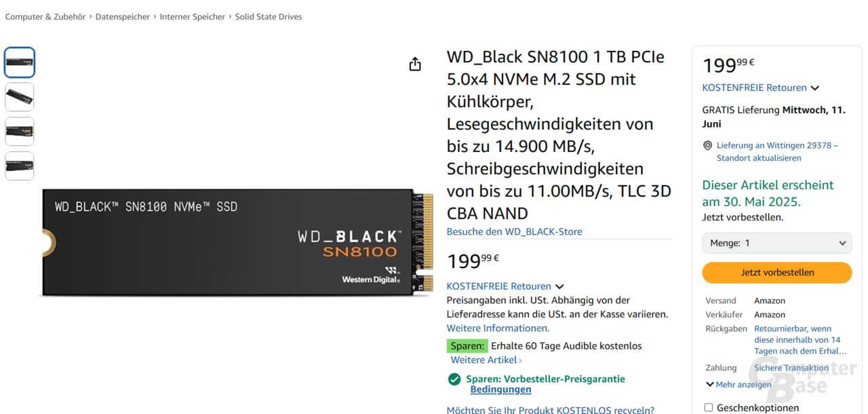Click the share icon above product image
This screenshot has width=868, height=414.
pos(415,64)
